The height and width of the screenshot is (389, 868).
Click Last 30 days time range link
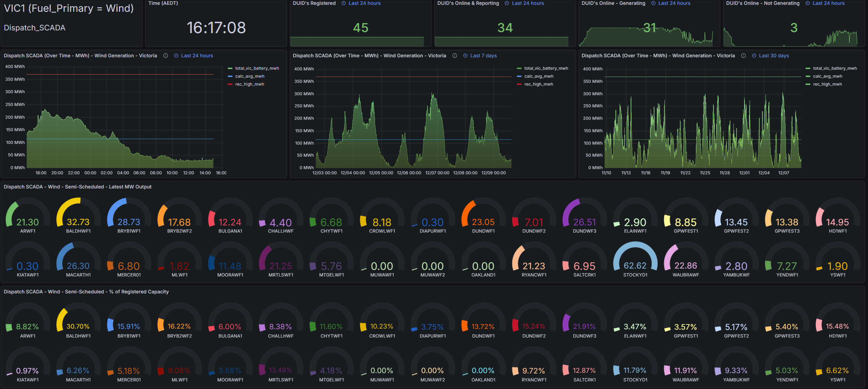pyautogui.click(x=773, y=56)
